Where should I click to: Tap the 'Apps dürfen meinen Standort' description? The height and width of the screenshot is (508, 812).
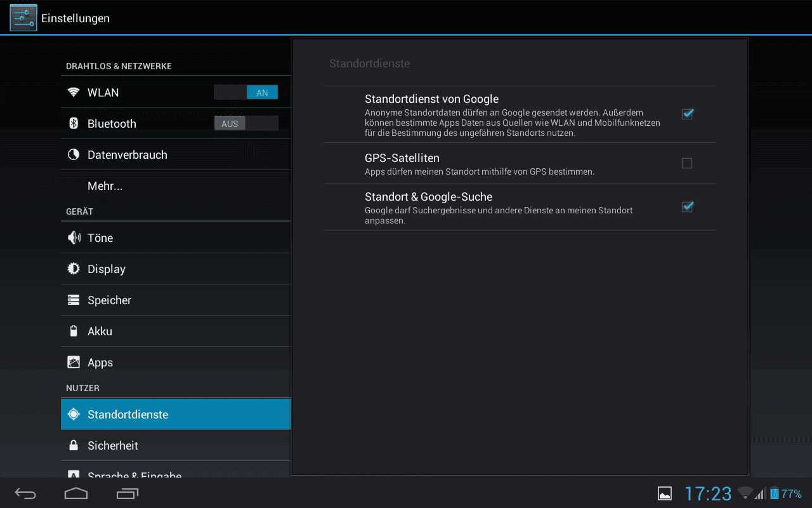(x=480, y=172)
